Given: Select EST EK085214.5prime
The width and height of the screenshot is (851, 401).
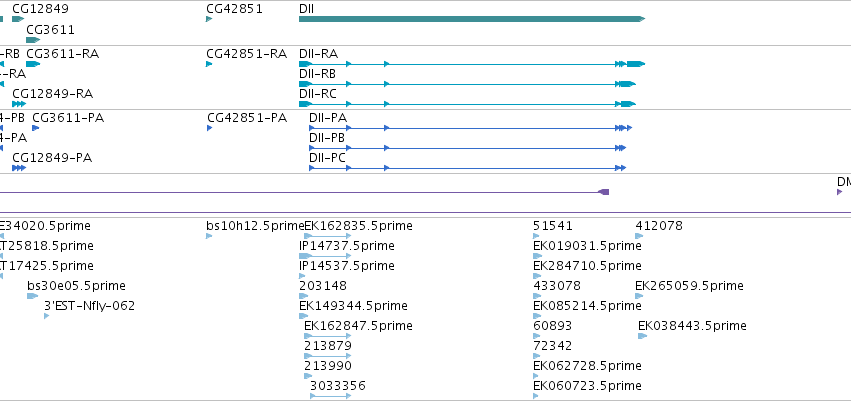Looking at the screenshot, I should click(x=536, y=316).
